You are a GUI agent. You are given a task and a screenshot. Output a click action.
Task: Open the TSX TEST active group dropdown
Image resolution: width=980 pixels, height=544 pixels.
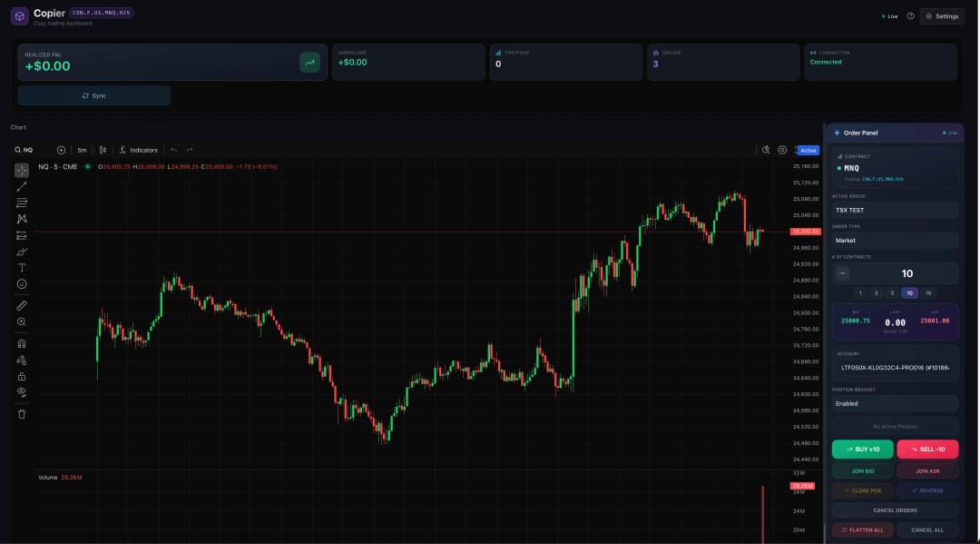point(895,210)
